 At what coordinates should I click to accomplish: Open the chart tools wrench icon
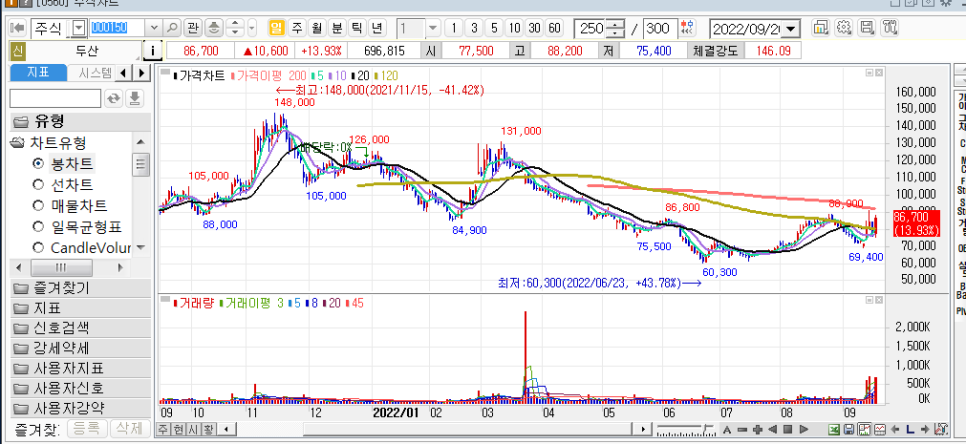(x=890, y=28)
